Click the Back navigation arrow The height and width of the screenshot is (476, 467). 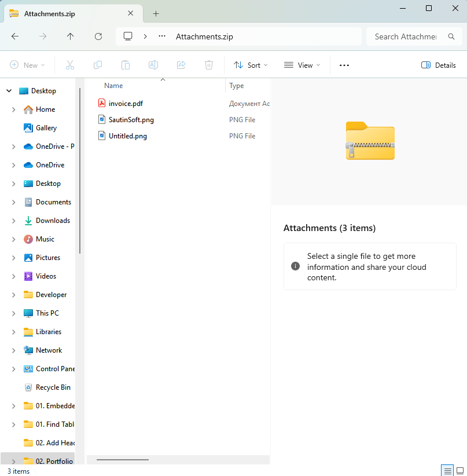pos(15,36)
